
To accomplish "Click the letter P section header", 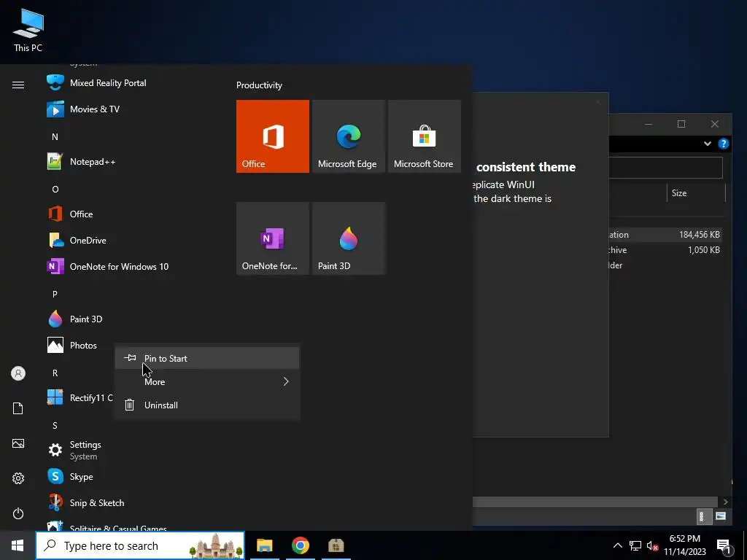I will [55, 295].
